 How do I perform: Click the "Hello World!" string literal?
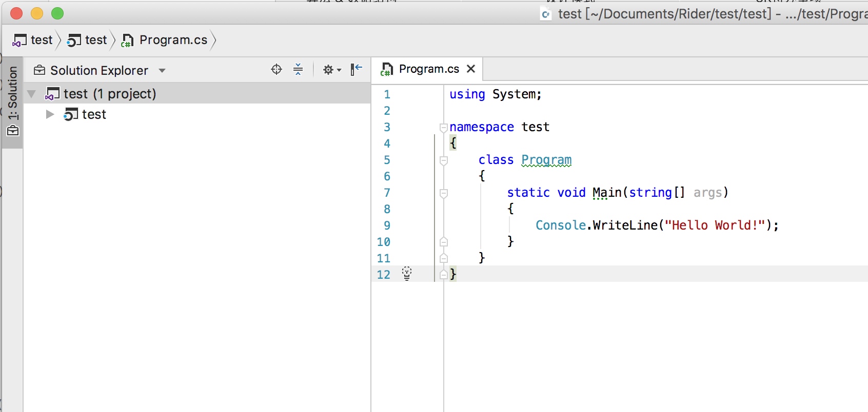pyautogui.click(x=715, y=225)
